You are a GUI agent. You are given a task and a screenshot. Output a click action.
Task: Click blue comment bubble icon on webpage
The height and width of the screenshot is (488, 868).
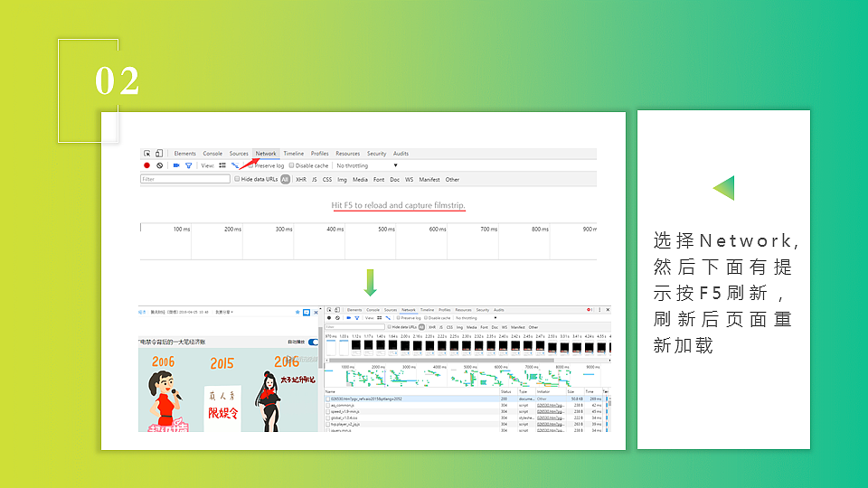pos(307,313)
